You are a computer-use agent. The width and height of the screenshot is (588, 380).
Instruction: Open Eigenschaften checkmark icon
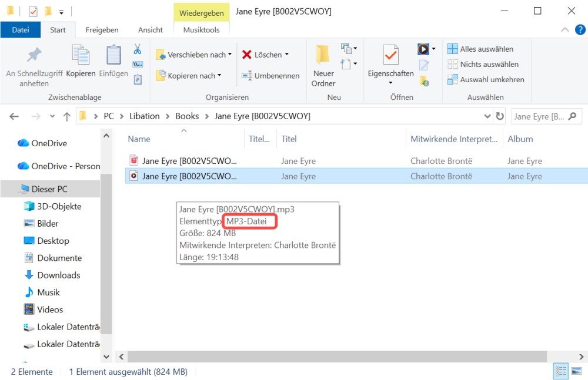(391, 55)
